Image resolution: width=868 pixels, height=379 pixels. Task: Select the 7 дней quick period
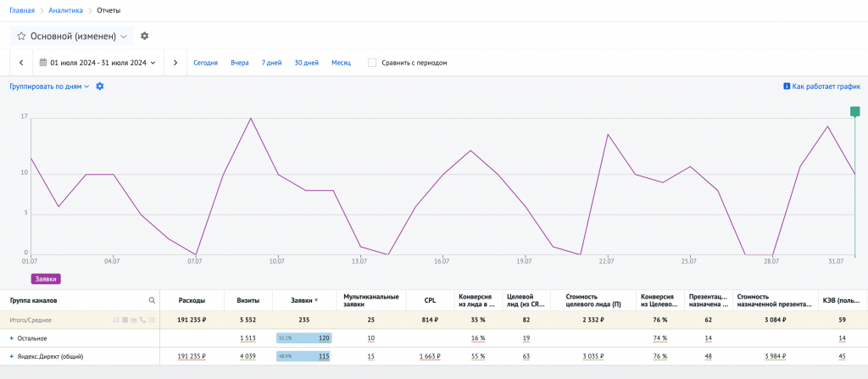click(x=271, y=63)
